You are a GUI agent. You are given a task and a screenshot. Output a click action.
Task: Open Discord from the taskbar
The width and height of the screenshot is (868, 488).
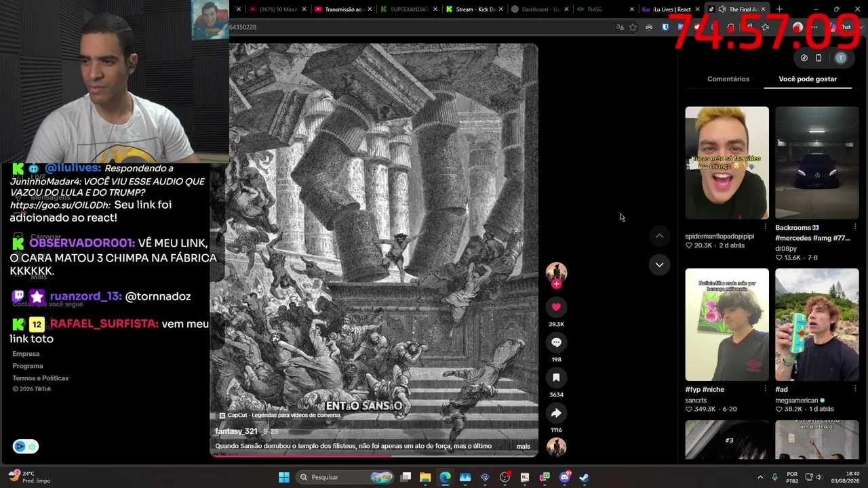[565, 477]
